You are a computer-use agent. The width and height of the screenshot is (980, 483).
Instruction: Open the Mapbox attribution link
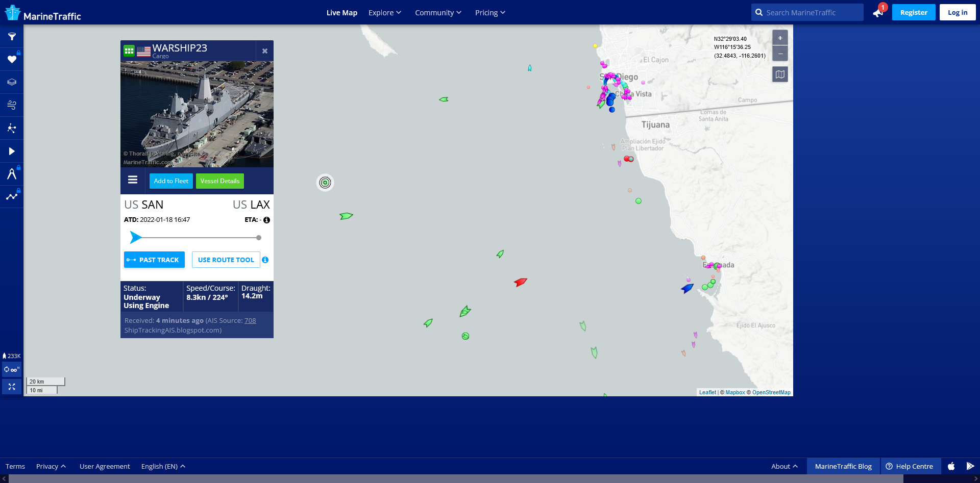click(735, 393)
